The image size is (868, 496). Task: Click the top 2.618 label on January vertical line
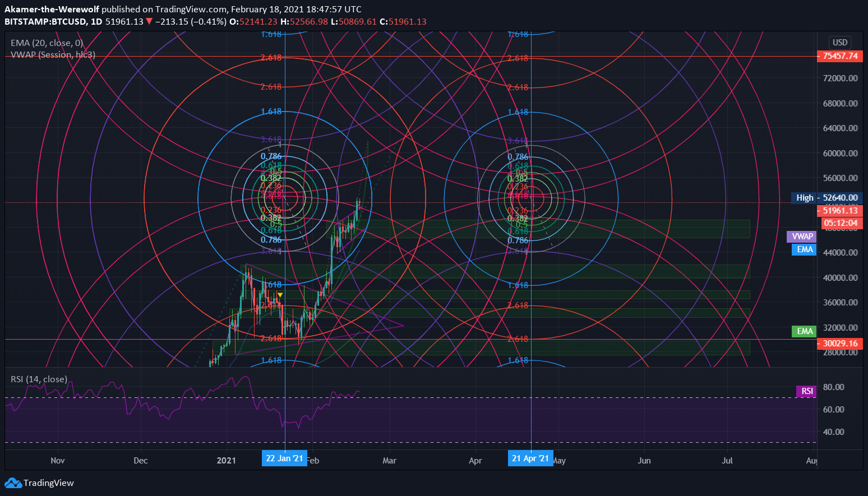(x=271, y=58)
